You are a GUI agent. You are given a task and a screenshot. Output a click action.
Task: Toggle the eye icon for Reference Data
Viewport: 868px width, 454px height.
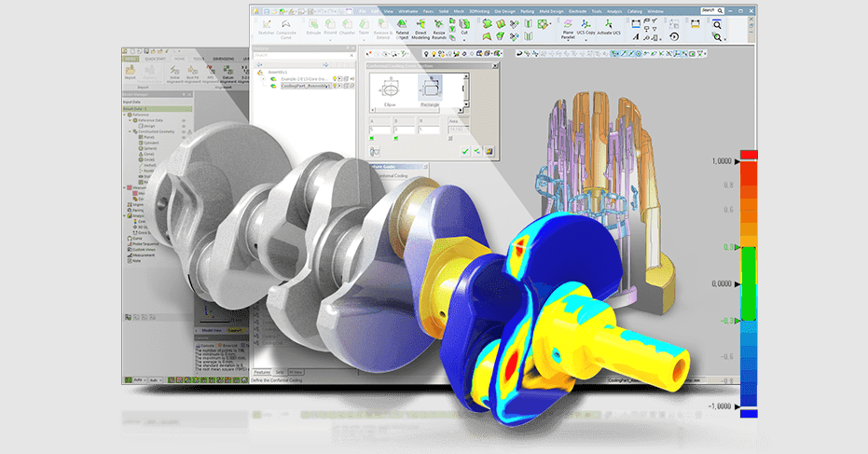184,120
